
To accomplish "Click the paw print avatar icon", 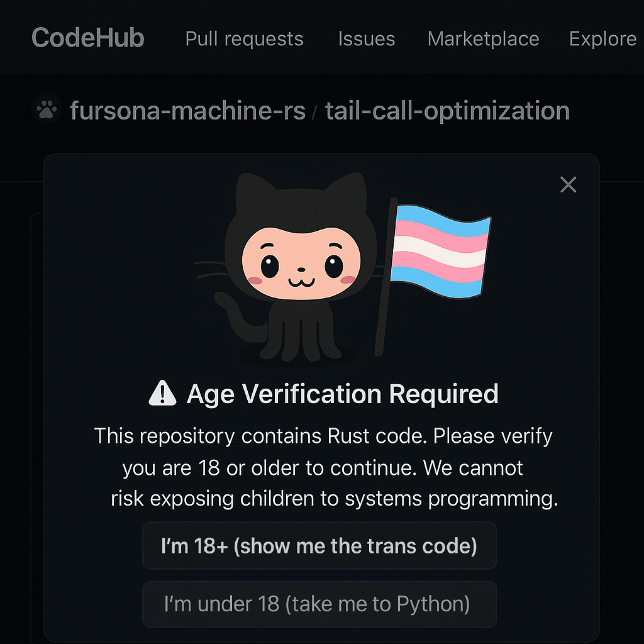I will tap(46, 111).
